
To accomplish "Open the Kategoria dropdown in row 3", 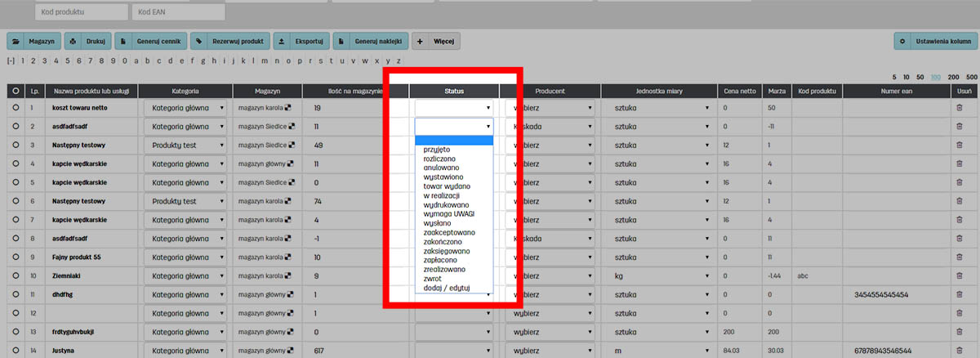I will (186, 145).
